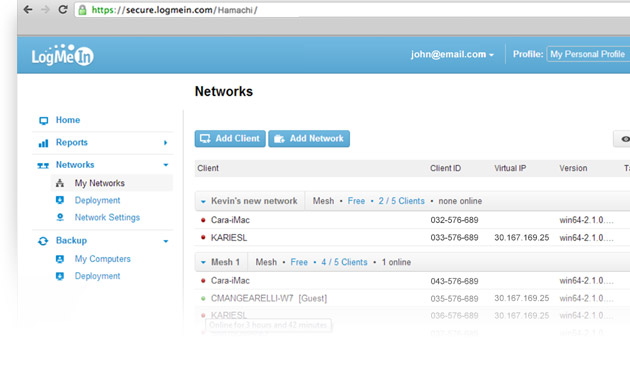This screenshot has width=630, height=388.
Task: Click the Backup sync arrows icon
Action: pos(43,241)
